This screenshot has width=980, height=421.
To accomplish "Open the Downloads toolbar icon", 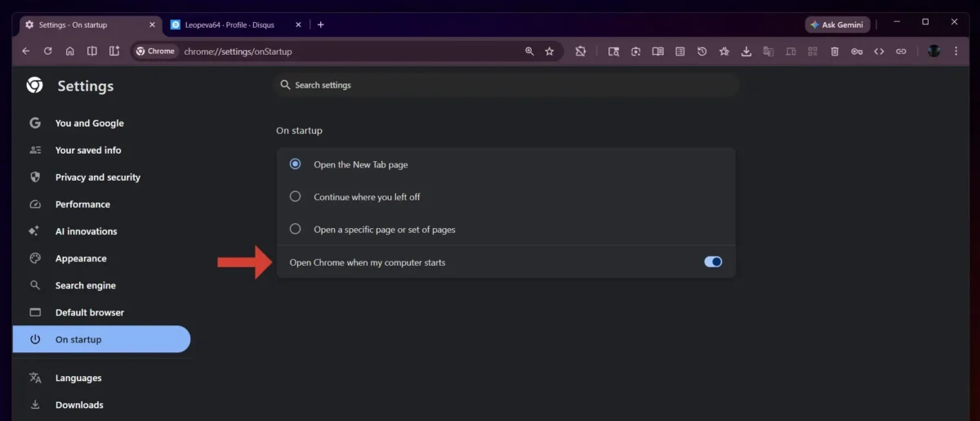I will pos(746,52).
